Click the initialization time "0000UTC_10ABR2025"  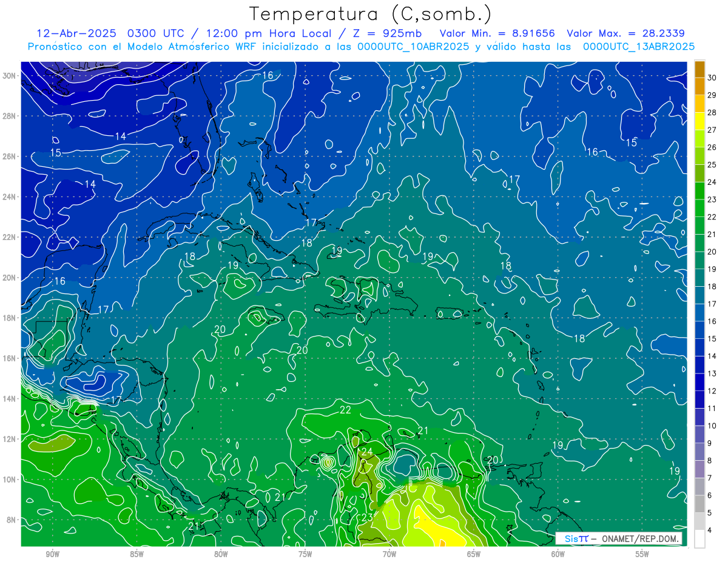[x=414, y=47]
